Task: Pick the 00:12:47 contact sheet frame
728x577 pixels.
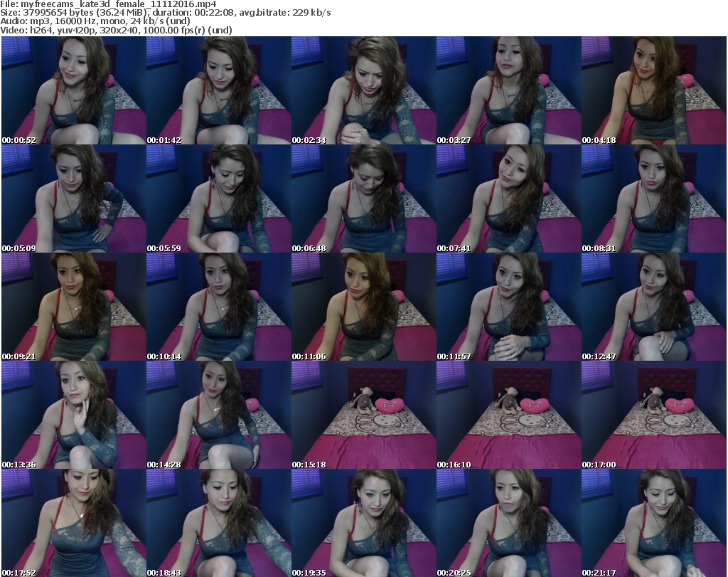Action: pyautogui.click(x=654, y=307)
